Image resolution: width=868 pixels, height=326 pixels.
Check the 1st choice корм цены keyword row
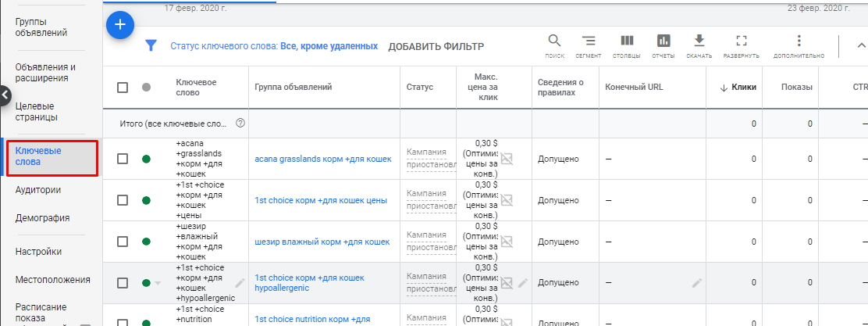point(123,200)
